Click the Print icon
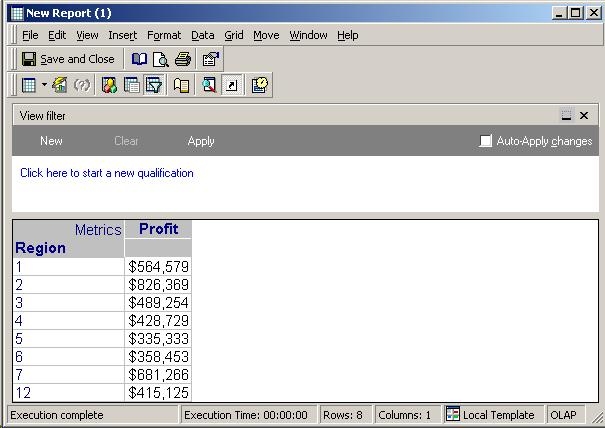The height and width of the screenshot is (428, 605). [x=183, y=59]
